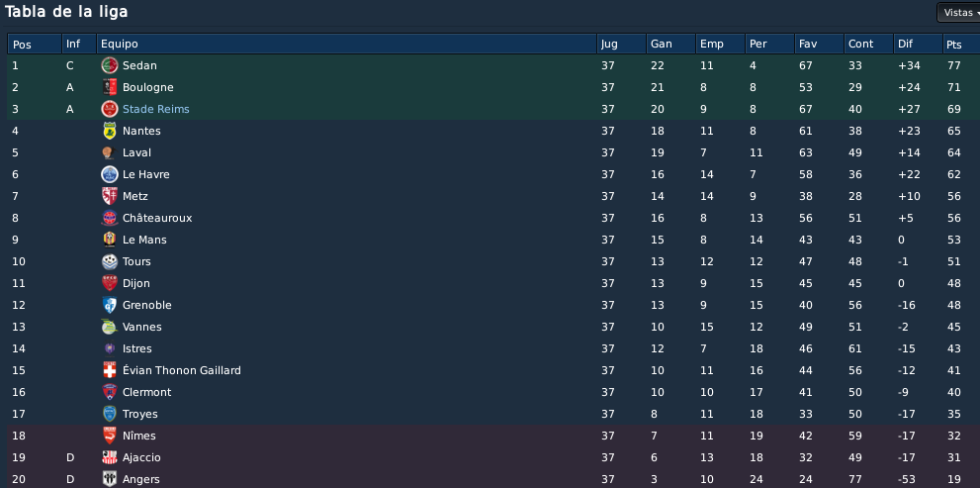Viewport: 980px width, 488px height.
Task: Open the Châteauroux team name link
Action: pyautogui.click(x=157, y=218)
